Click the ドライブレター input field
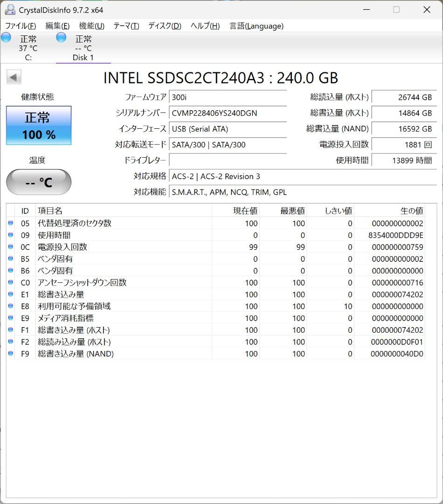 227,161
